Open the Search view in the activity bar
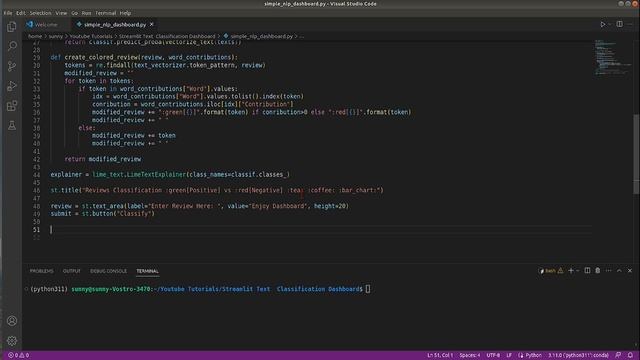640x360 pixels. tap(12, 46)
